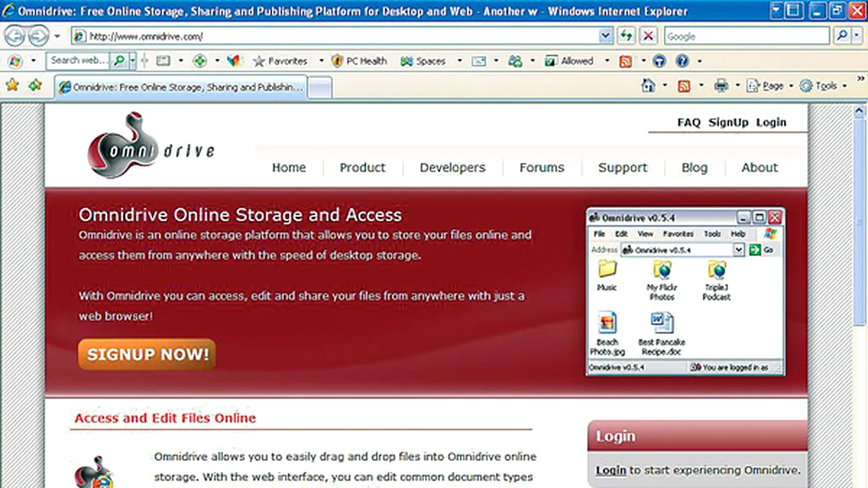Click the MSN butterfly logo on toolbar
Image resolution: width=868 pixels, height=488 pixels.
[x=14, y=61]
